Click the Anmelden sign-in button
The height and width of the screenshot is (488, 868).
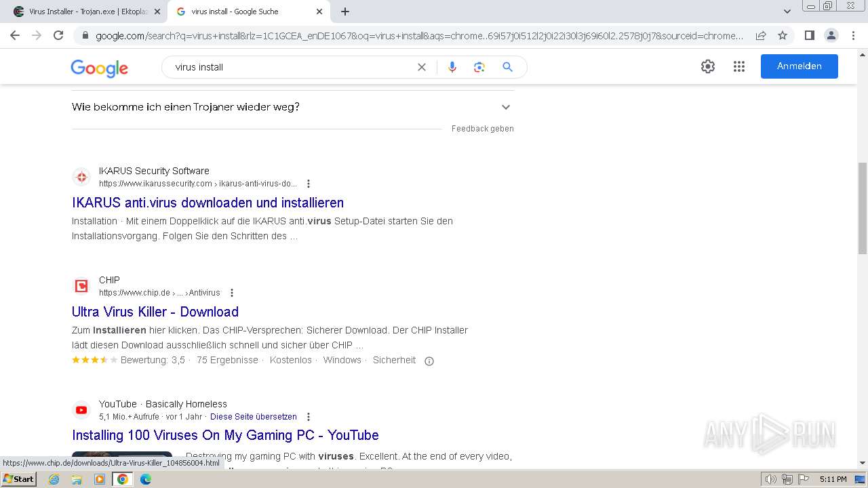tap(799, 66)
